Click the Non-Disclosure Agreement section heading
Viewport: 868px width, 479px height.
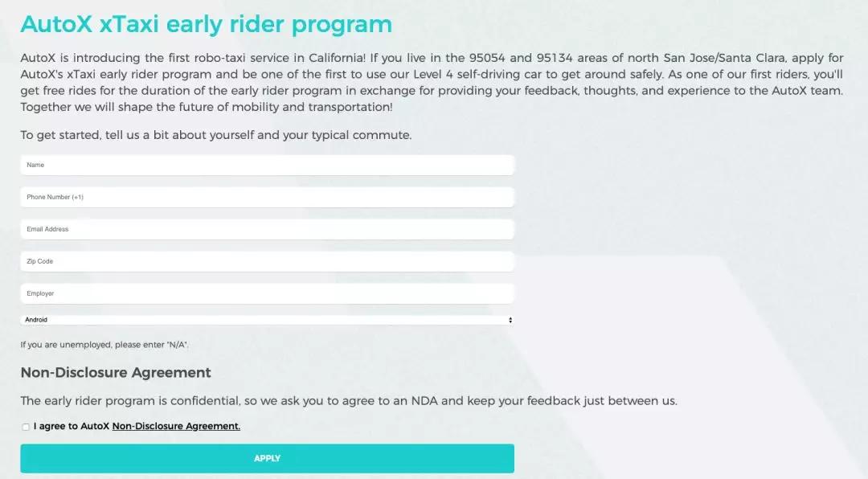point(116,373)
